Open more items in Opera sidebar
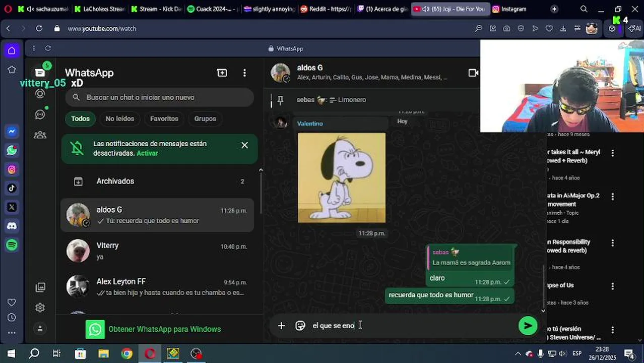Screen dimensions: 644x363 12,333
